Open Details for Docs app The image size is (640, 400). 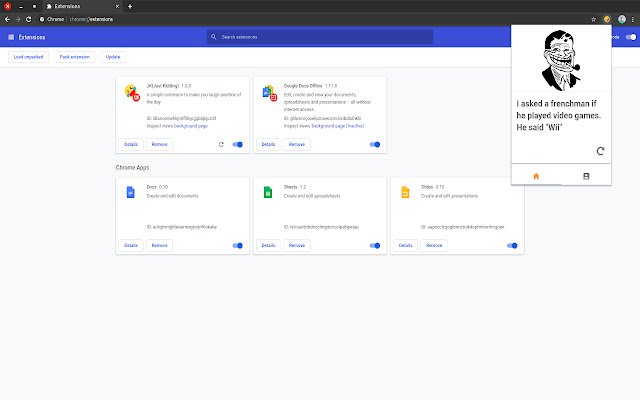click(x=131, y=246)
